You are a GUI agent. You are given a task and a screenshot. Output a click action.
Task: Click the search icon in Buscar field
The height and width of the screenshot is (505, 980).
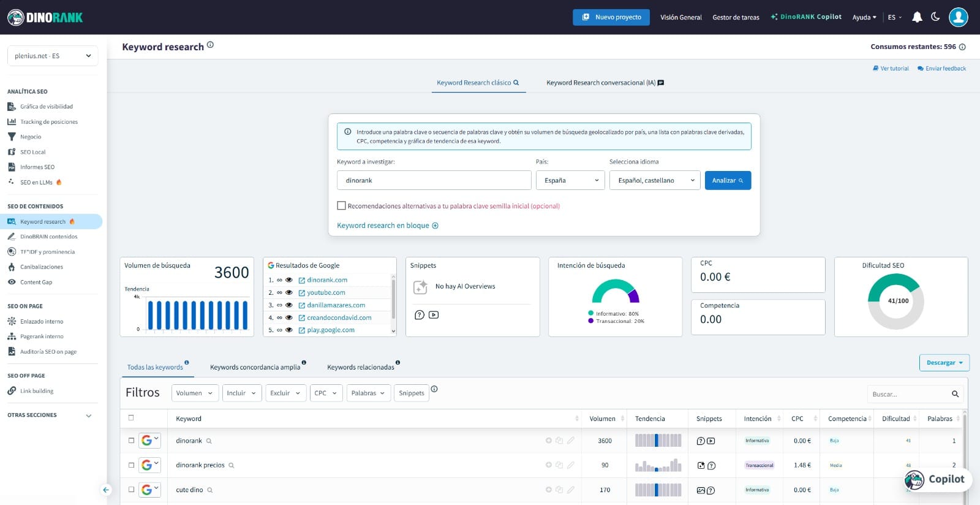coord(955,394)
